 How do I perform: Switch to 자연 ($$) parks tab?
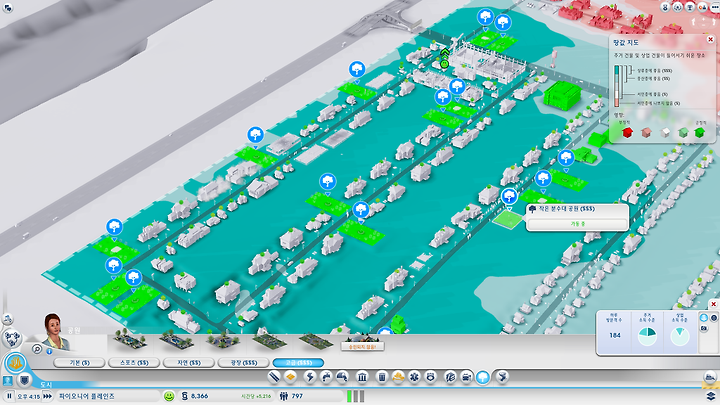point(189,363)
